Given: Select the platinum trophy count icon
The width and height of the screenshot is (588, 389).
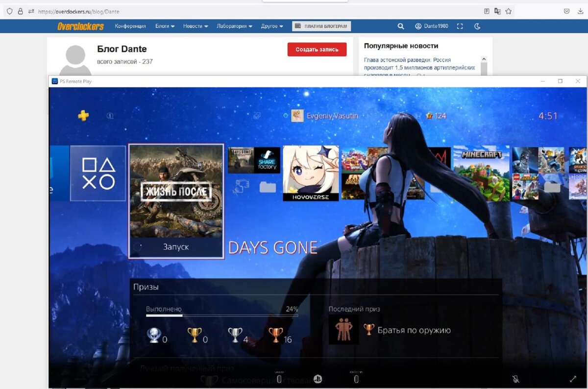Looking at the screenshot, I should pos(154,335).
